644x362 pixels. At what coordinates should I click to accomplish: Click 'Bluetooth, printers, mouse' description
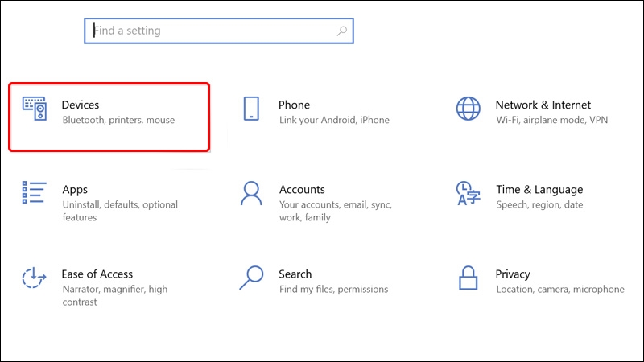(118, 120)
